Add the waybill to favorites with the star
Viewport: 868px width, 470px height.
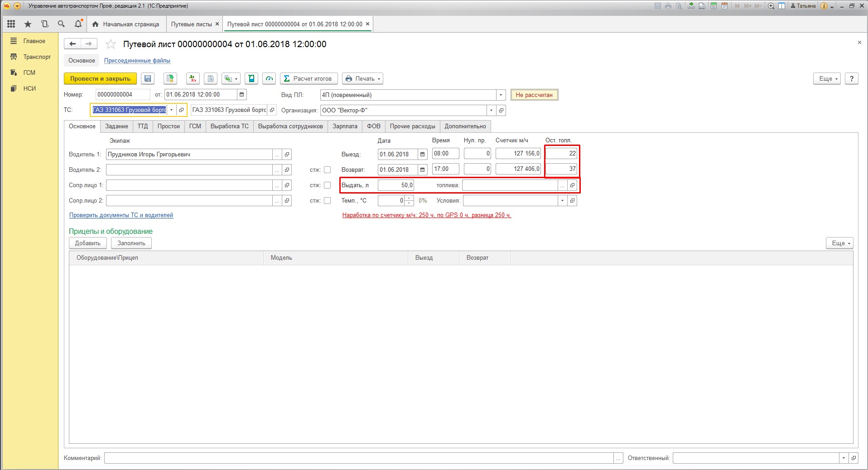tap(111, 44)
